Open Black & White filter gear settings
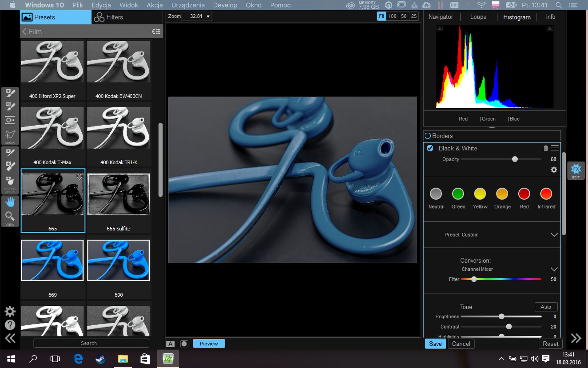The width and height of the screenshot is (588, 368). (554, 170)
